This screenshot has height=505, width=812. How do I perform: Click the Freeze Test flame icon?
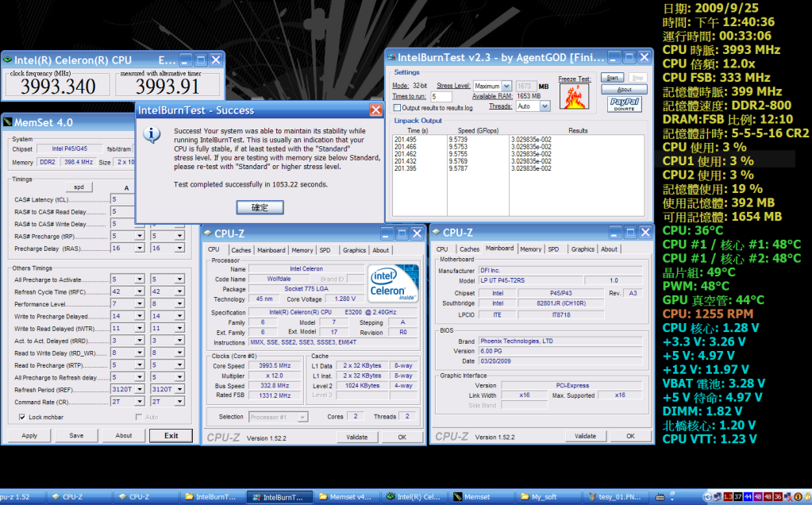point(573,96)
